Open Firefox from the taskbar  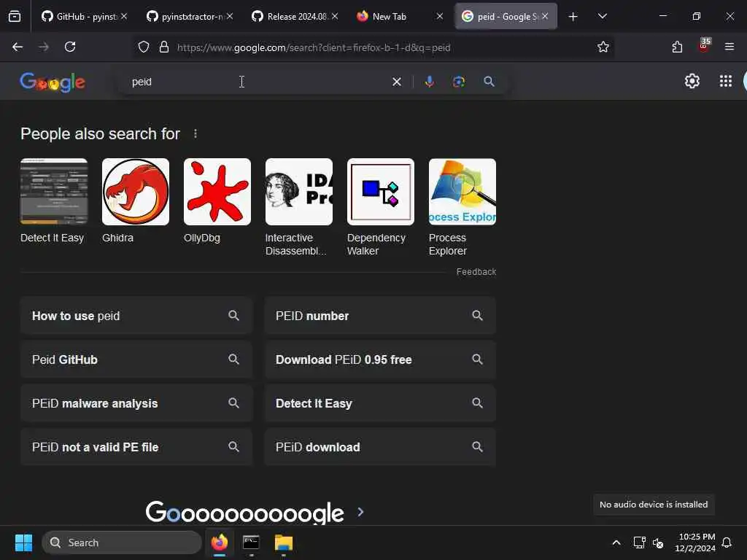(x=219, y=542)
